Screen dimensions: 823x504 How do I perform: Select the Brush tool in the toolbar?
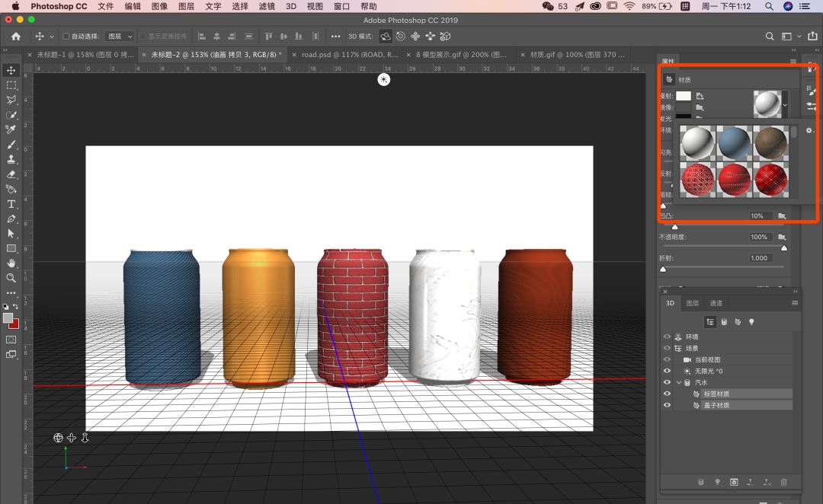[x=11, y=145]
